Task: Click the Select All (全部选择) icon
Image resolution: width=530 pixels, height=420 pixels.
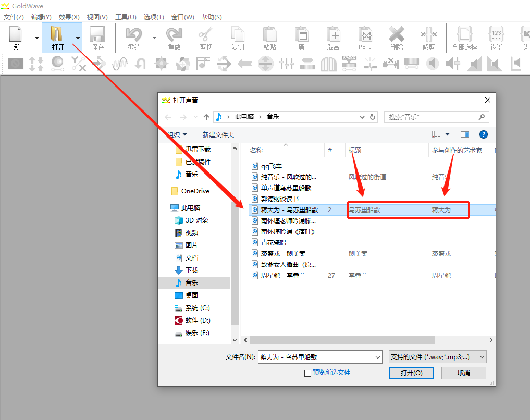Action: click(464, 34)
